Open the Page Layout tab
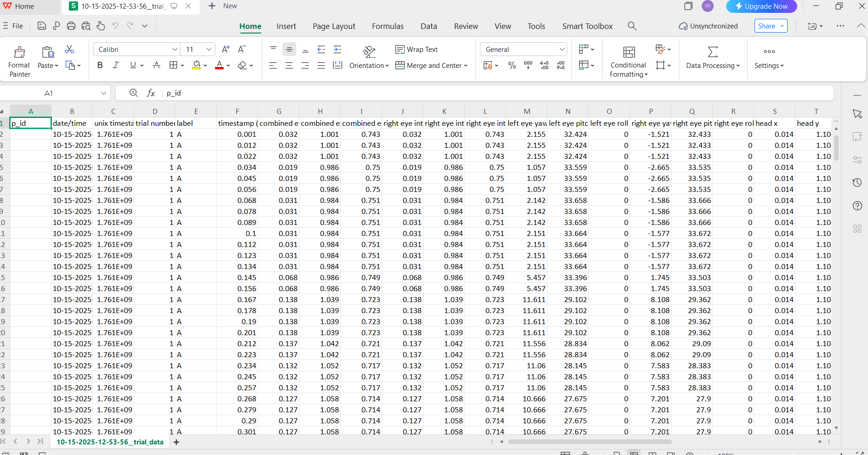Image resolution: width=868 pixels, height=455 pixels. point(334,26)
